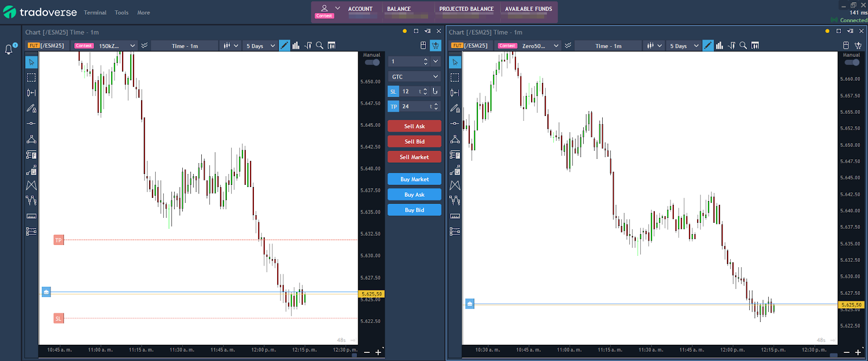Select the Fibonacci drawing tool in left chart
The height and width of the screenshot is (361, 868).
coord(31,154)
